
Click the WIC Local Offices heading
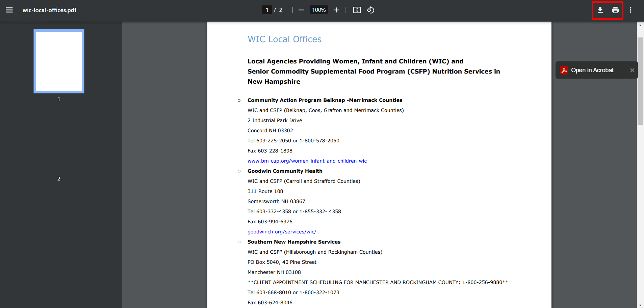[x=284, y=39]
